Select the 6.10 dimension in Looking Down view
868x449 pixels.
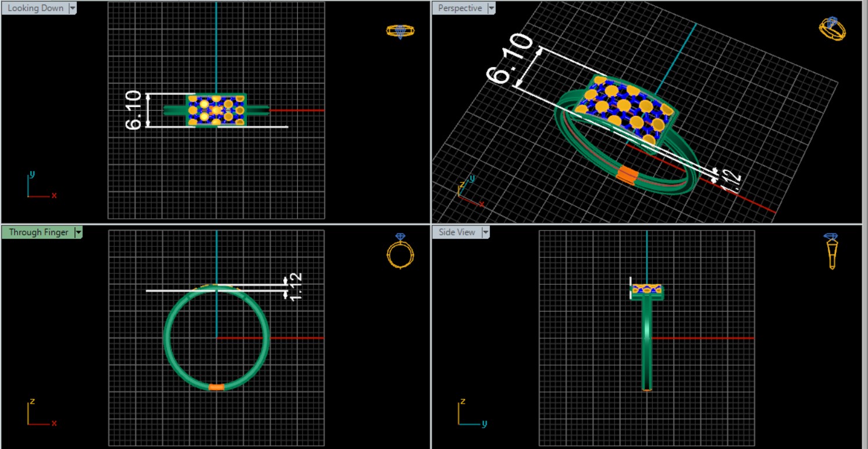pyautogui.click(x=133, y=110)
